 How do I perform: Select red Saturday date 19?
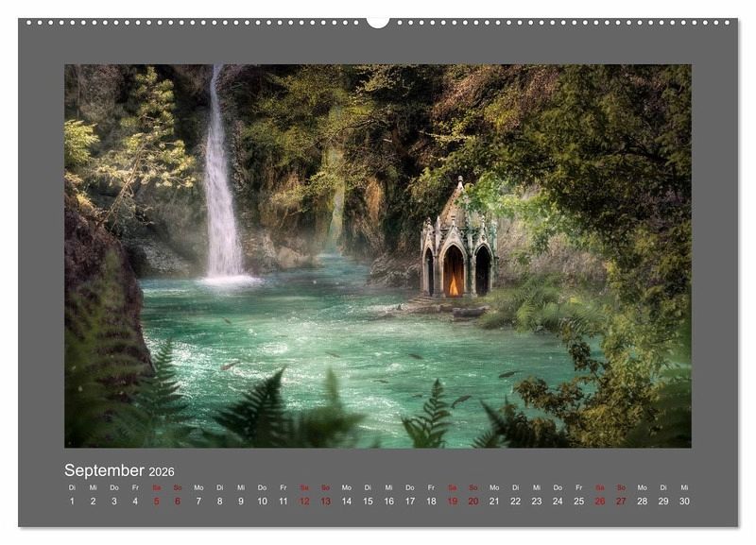(453, 502)
